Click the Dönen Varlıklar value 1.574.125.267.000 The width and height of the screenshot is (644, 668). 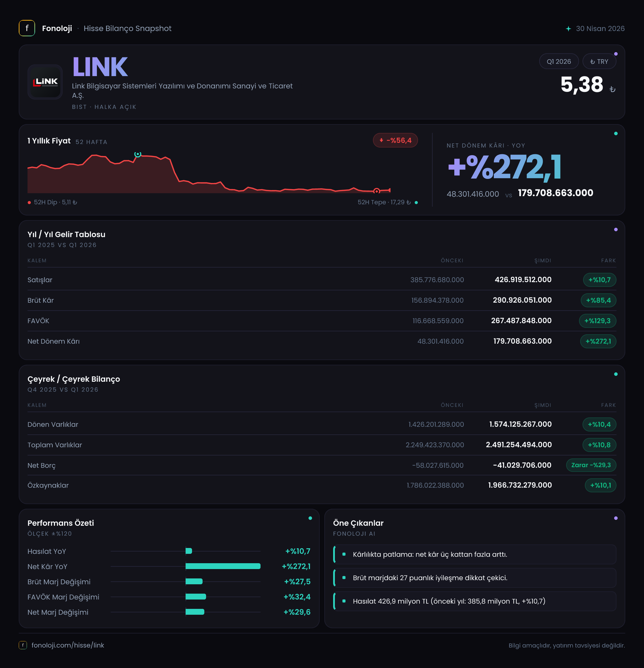pyautogui.click(x=520, y=424)
